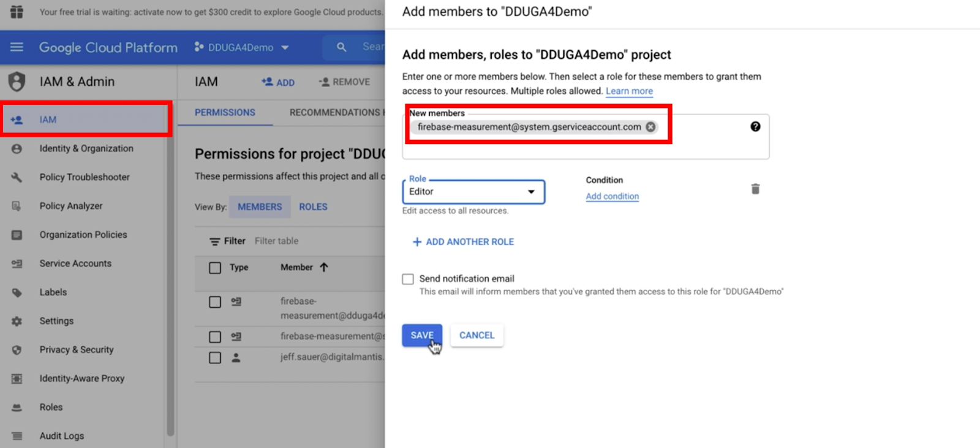This screenshot has height=448, width=980.
Task: Open Labels page
Action: click(x=83, y=292)
